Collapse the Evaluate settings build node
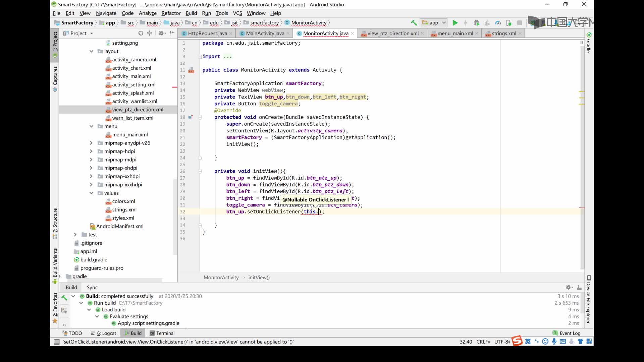 click(x=97, y=316)
